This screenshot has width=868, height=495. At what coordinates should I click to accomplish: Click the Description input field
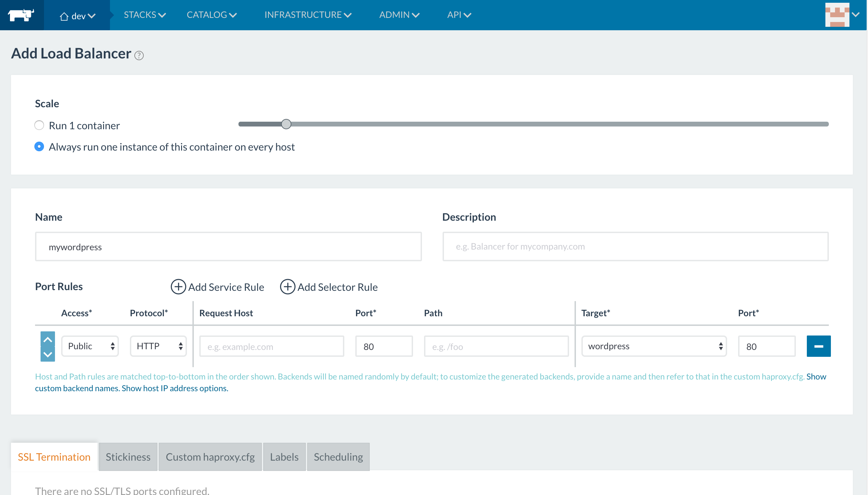[x=635, y=246]
